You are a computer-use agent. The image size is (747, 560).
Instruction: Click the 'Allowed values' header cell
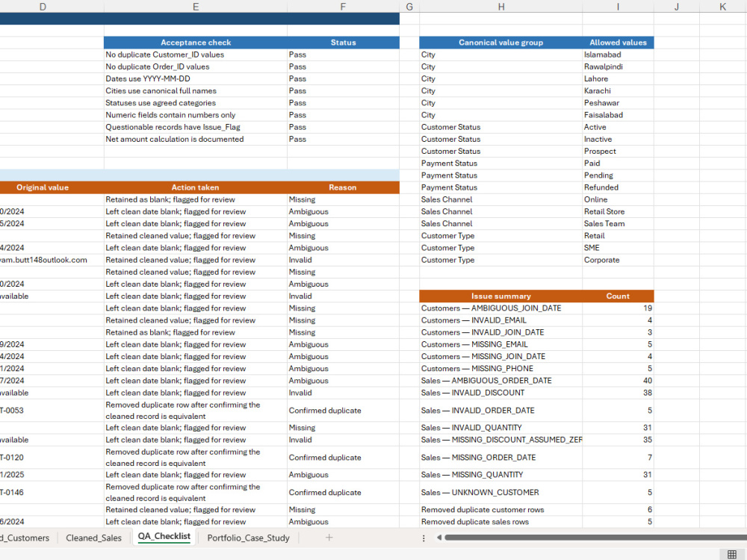pyautogui.click(x=618, y=43)
